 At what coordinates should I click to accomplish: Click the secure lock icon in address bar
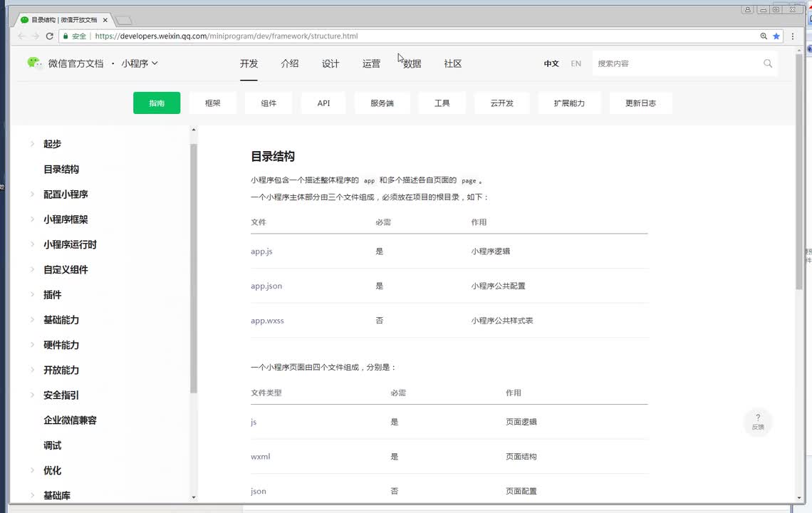(x=66, y=36)
